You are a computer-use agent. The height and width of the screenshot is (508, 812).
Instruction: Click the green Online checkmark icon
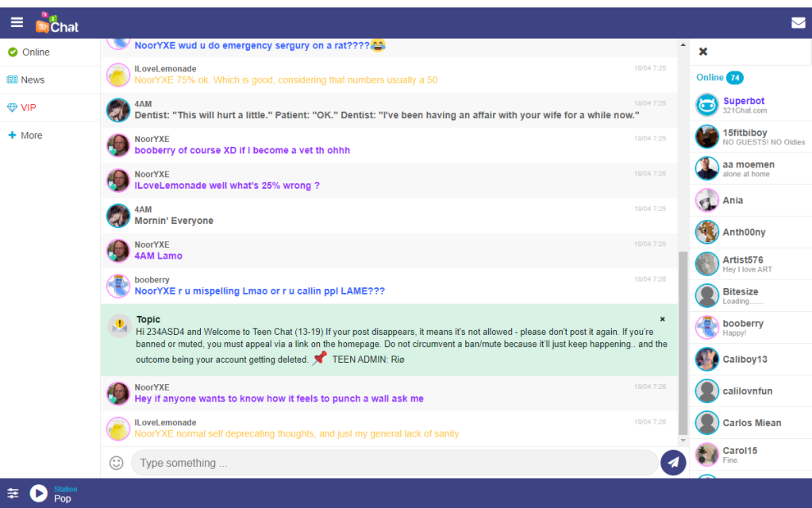[13, 52]
